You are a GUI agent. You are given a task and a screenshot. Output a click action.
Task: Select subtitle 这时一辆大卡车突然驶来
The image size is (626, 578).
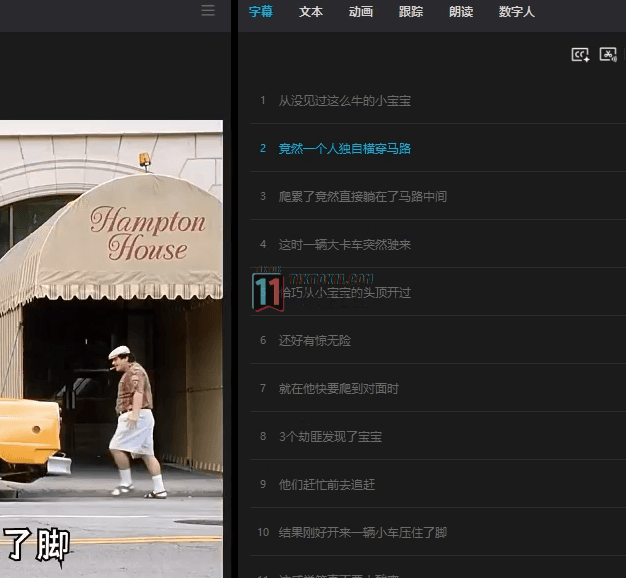coord(345,245)
